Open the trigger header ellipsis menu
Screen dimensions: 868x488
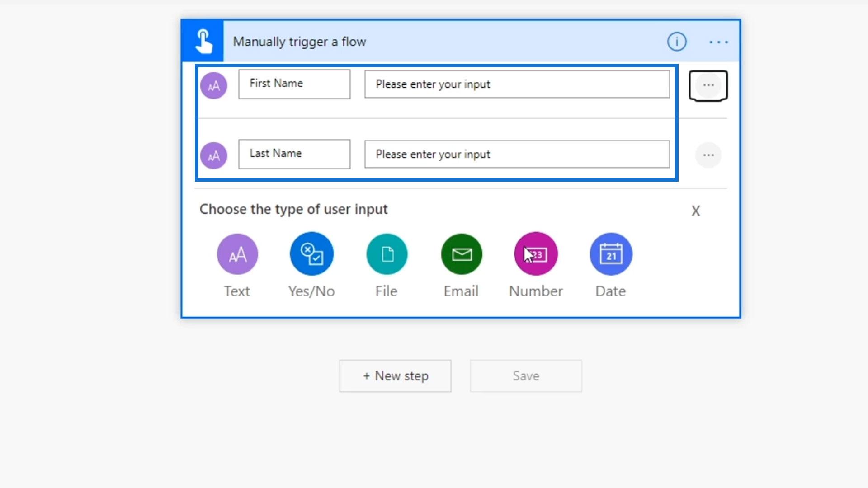pyautogui.click(x=718, y=42)
